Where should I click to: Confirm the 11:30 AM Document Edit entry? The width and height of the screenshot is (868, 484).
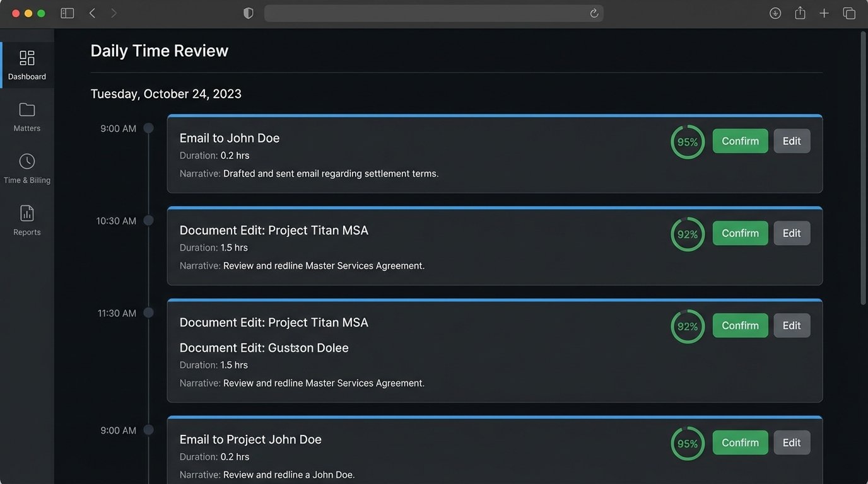click(x=740, y=325)
